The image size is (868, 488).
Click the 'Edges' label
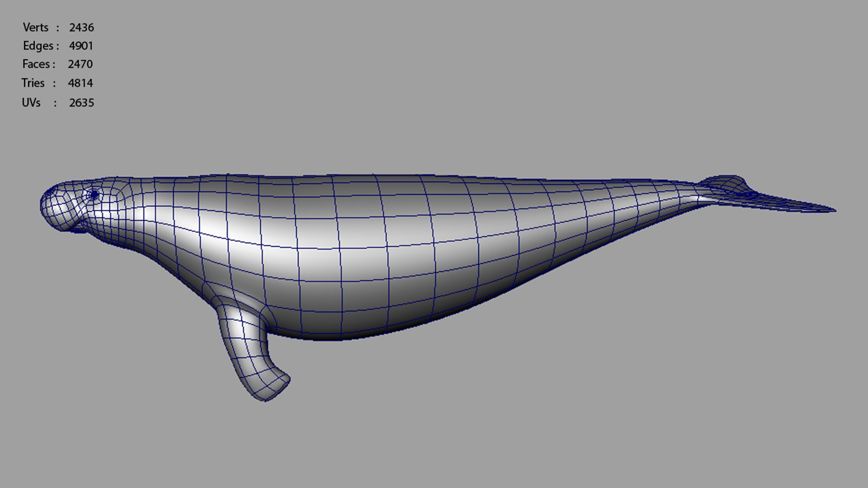tap(38, 46)
